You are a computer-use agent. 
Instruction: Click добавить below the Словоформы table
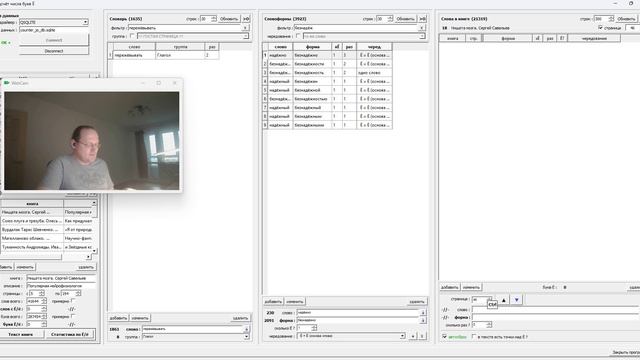click(x=273, y=302)
